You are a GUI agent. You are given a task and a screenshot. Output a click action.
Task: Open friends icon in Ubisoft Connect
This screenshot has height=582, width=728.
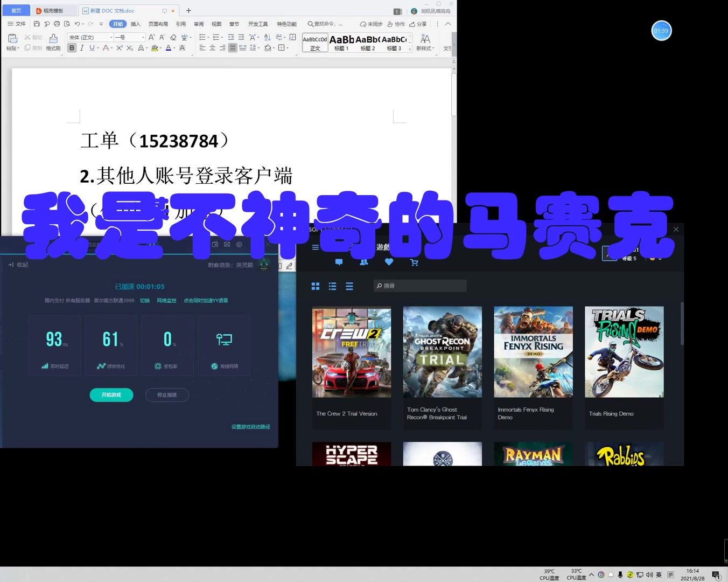click(x=364, y=262)
